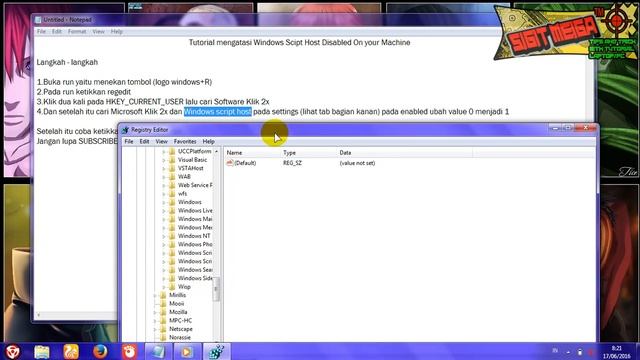The width and height of the screenshot is (640, 360).
Task: Click the highlighted "Windows script host" text
Action: click(x=218, y=111)
